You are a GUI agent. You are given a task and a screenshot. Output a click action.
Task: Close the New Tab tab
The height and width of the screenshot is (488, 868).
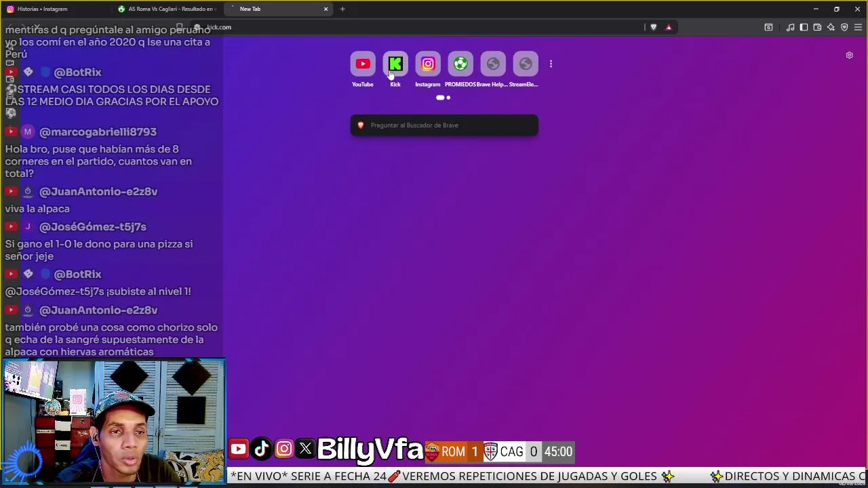pyautogui.click(x=325, y=9)
